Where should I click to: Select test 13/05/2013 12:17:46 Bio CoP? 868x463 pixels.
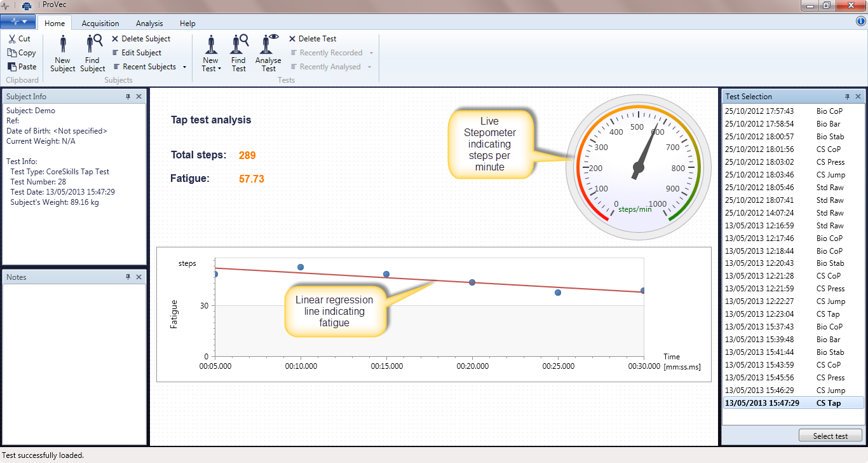pos(794,238)
